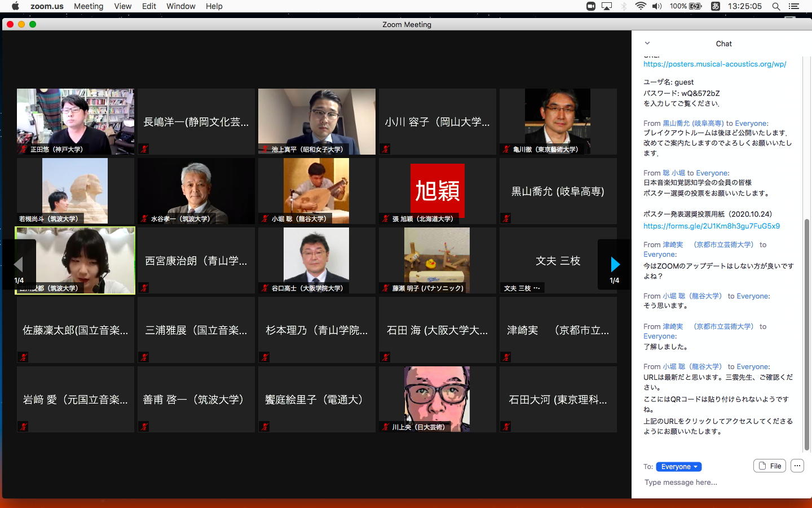This screenshot has height=508, width=812.
Task: Click the muted mic icon beside 川上央 label
Action: pos(386,427)
